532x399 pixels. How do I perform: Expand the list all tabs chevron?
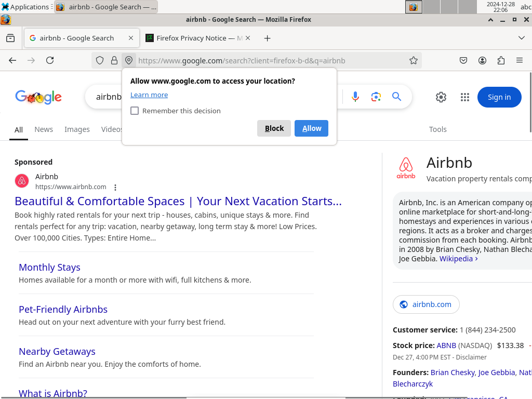coord(522,37)
